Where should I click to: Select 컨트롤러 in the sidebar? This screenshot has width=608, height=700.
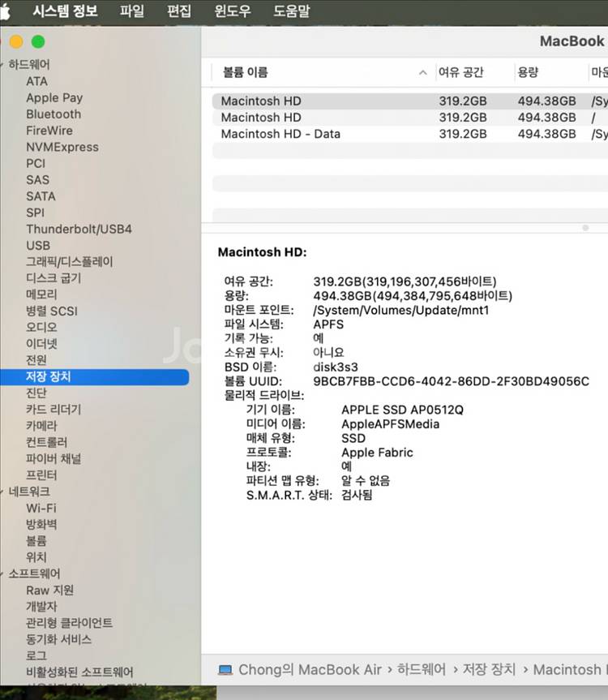[46, 442]
